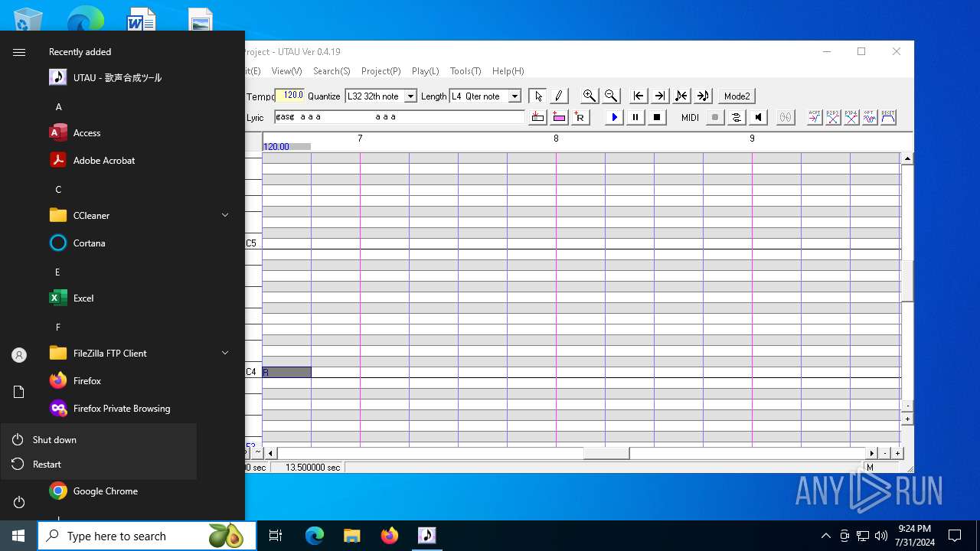Apply the P1P4 envelope preset icon
The width and height of the screenshot is (980, 551).
click(851, 117)
